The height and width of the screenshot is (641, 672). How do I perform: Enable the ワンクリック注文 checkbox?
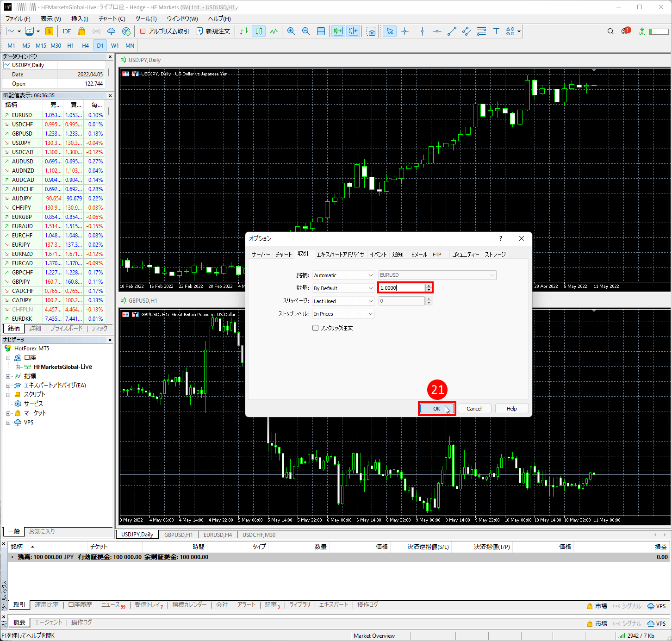click(316, 328)
